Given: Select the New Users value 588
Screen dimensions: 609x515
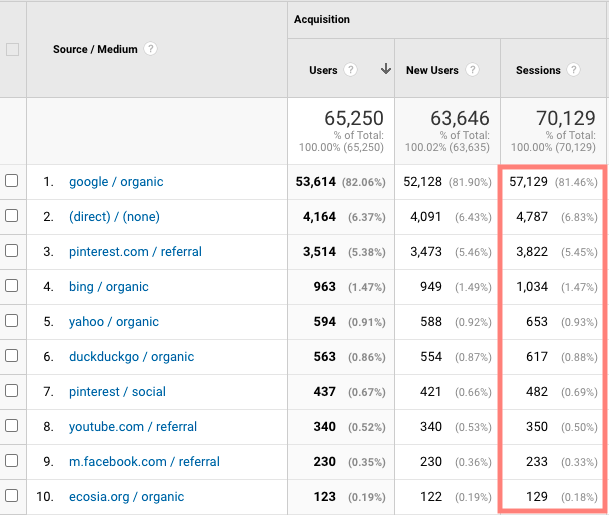Looking at the screenshot, I should click(x=431, y=322).
